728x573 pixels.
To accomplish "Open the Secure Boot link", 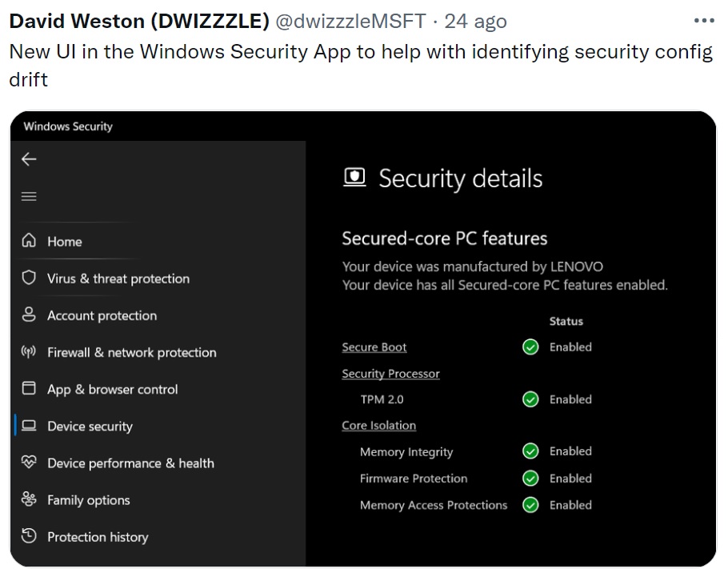I will click(374, 347).
